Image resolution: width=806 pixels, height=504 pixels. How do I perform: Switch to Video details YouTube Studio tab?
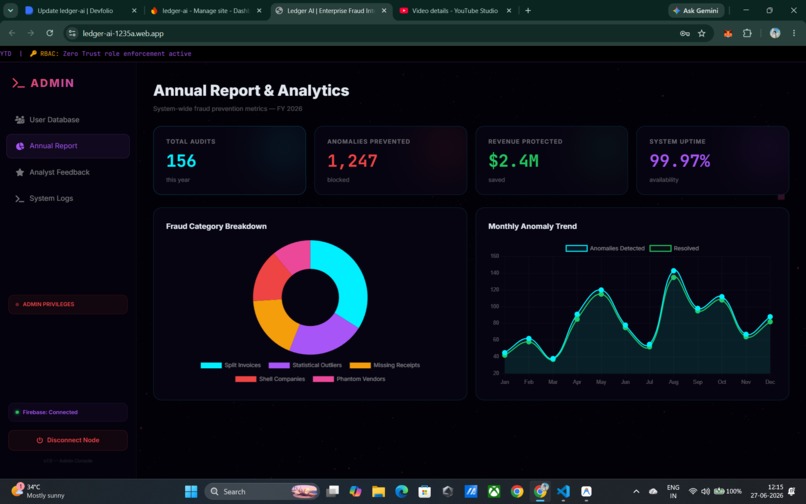tap(455, 10)
